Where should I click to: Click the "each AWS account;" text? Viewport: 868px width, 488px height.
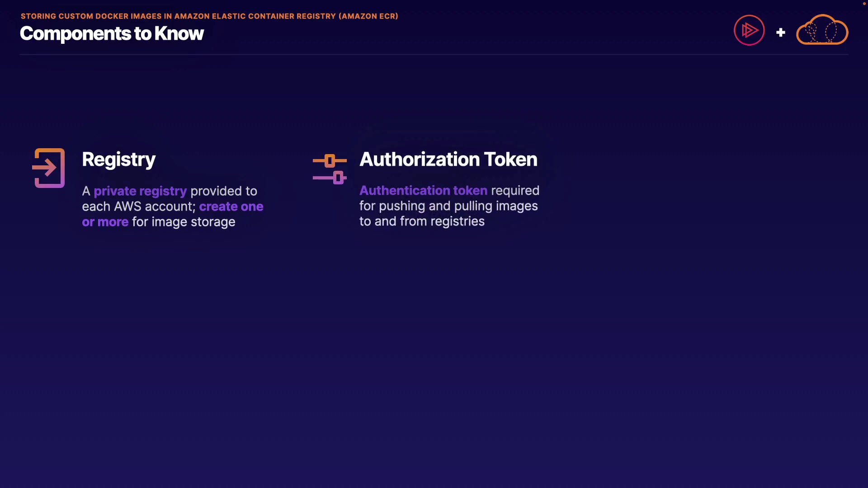[x=138, y=206]
